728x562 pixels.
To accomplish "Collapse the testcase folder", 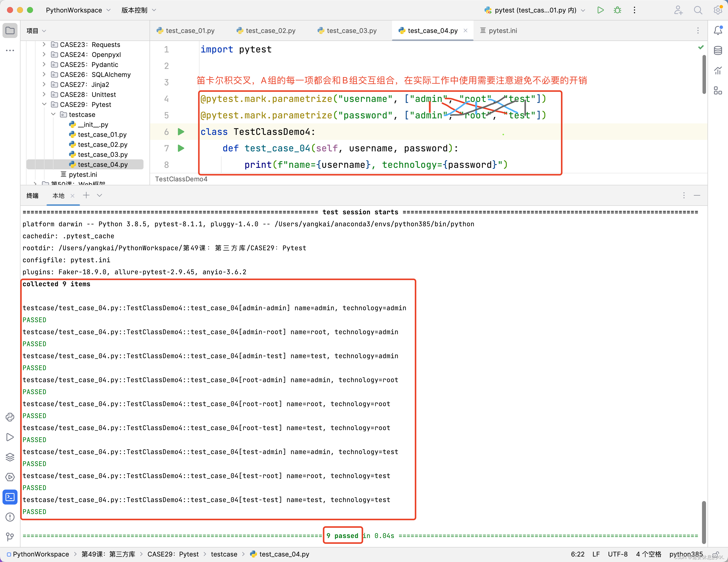I will coord(53,114).
